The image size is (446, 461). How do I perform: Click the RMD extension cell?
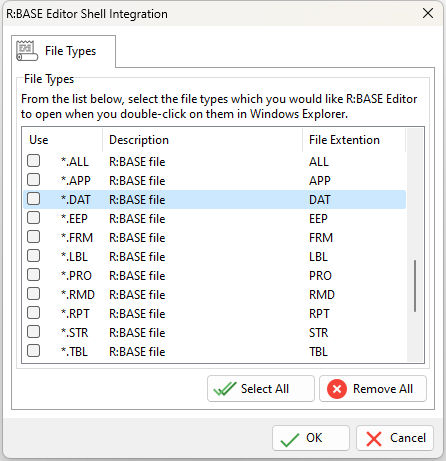pyautogui.click(x=322, y=295)
